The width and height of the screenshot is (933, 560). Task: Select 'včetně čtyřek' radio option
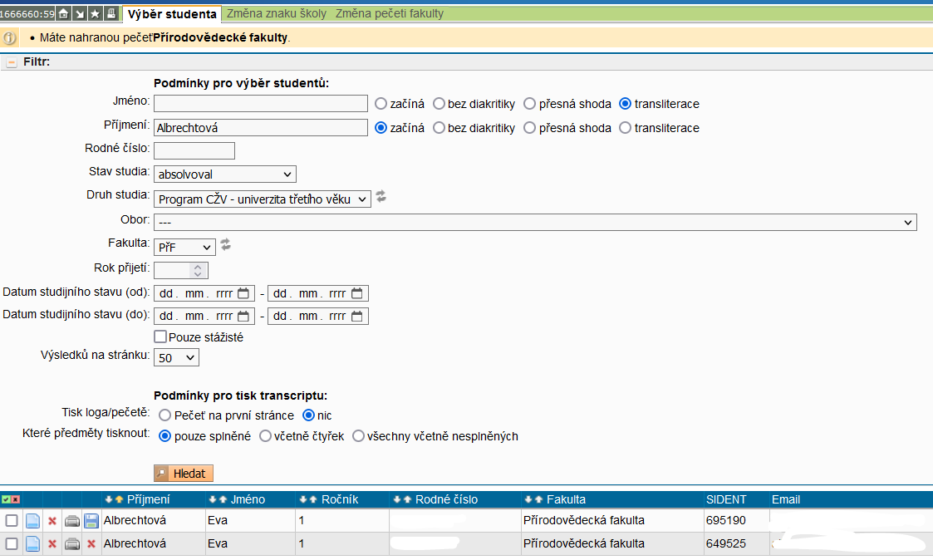pos(265,436)
